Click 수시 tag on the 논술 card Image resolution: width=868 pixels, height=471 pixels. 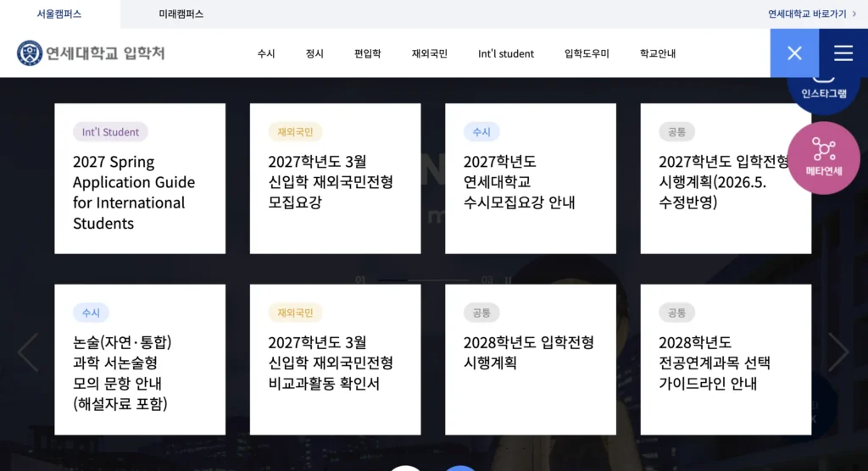pos(91,313)
